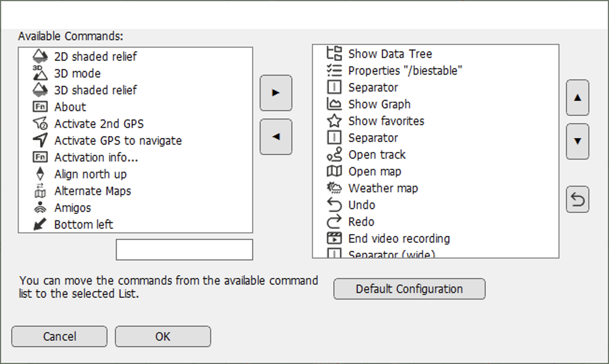Select "End video recording" label
Screen dimensions: 609x364
point(399,238)
